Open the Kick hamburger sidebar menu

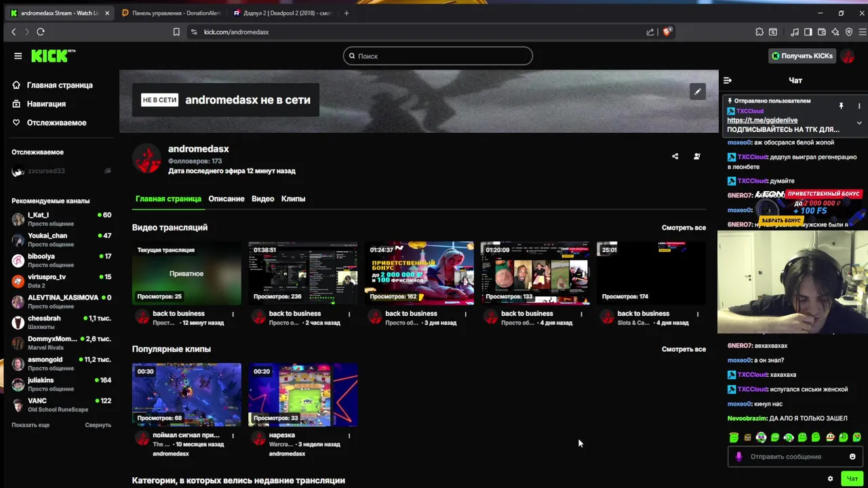[18, 56]
